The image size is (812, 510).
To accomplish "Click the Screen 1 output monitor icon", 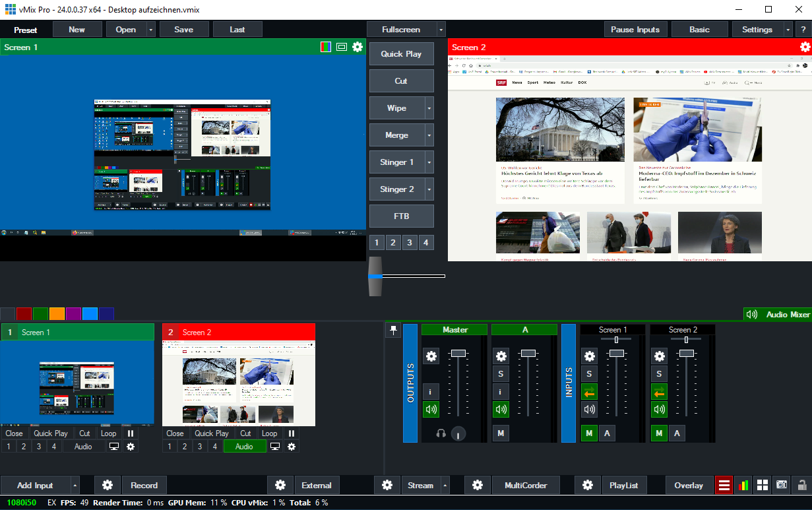I will tap(114, 447).
